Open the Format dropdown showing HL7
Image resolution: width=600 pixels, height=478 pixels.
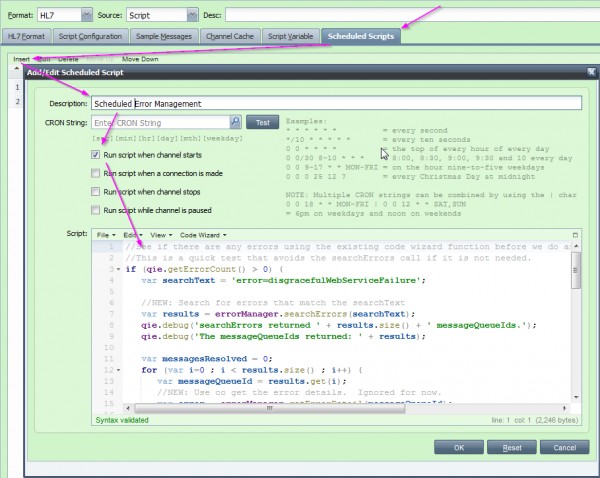click(x=87, y=15)
